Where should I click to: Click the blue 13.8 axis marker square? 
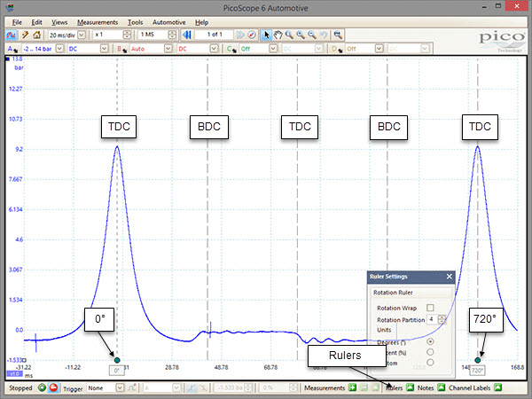(x=8, y=59)
